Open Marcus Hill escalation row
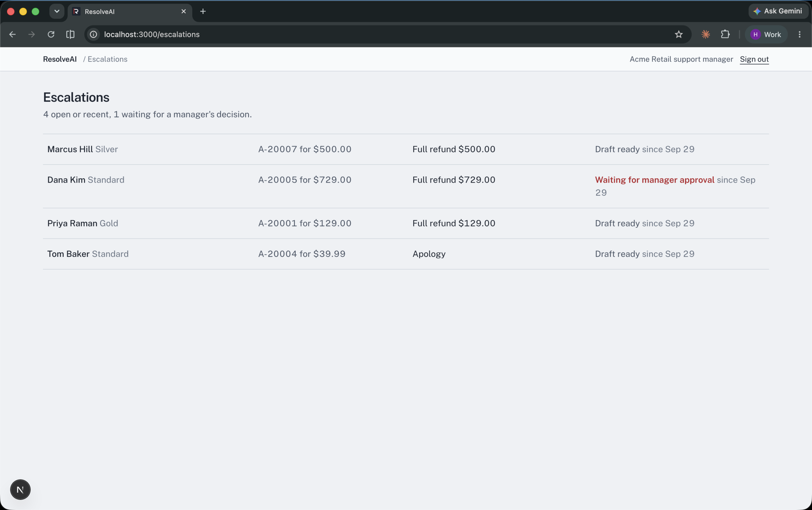 pyautogui.click(x=406, y=149)
